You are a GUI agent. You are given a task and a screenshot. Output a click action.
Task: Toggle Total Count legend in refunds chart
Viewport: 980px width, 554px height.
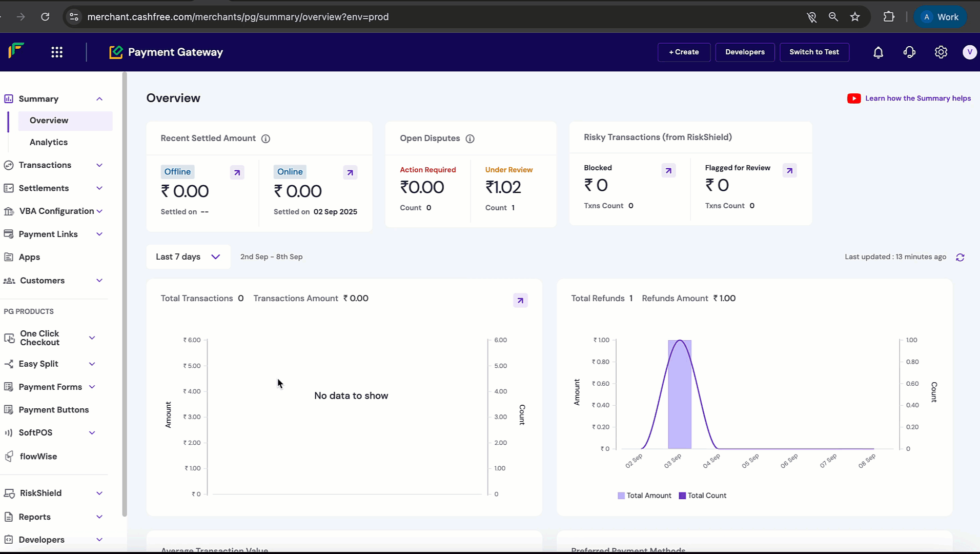coord(702,496)
